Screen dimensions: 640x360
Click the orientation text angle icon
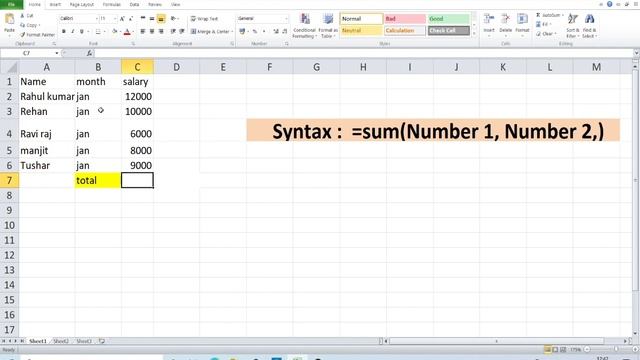174,19
